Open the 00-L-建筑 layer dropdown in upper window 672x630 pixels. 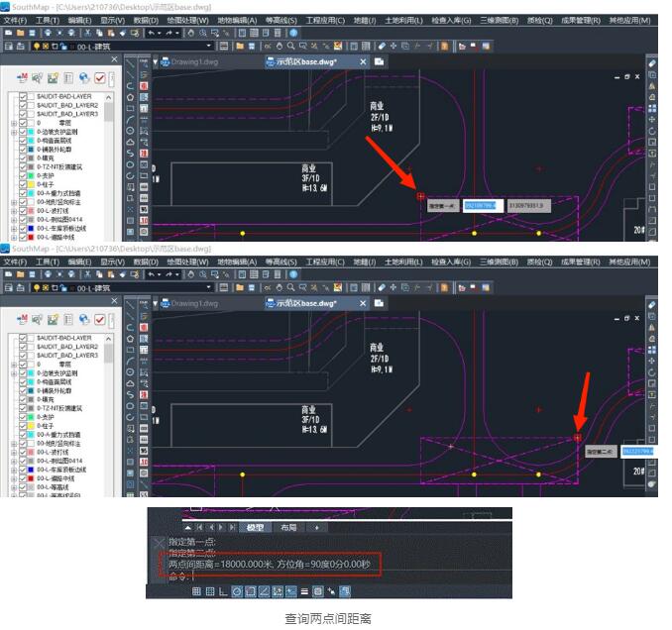click(209, 46)
